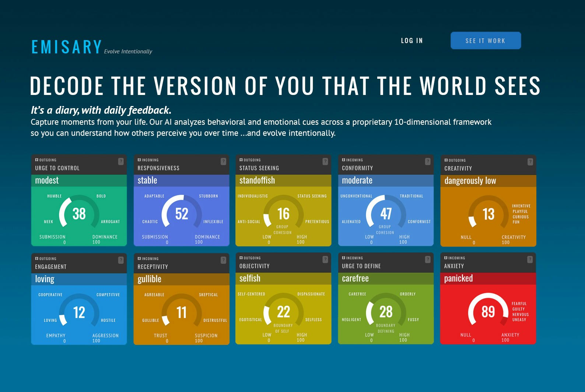Click the RESPONSIVENESS card title
This screenshot has height=392, width=585.
tap(158, 168)
